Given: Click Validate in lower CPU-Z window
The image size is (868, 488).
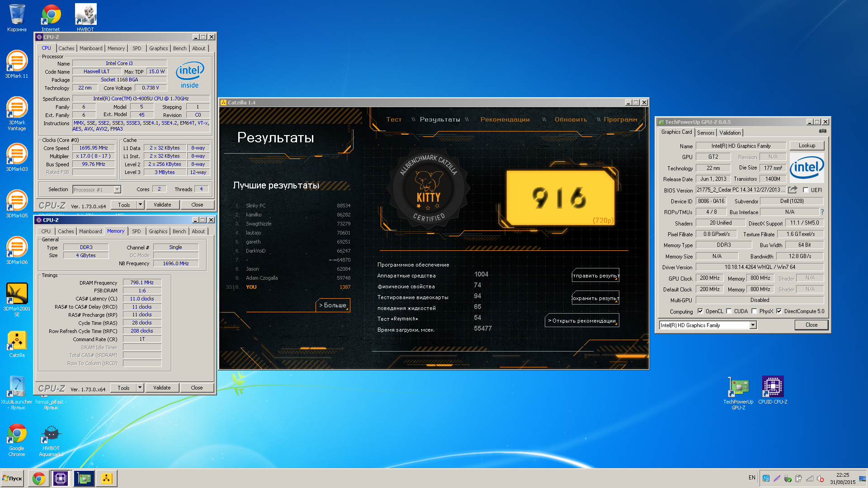Looking at the screenshot, I should (162, 388).
